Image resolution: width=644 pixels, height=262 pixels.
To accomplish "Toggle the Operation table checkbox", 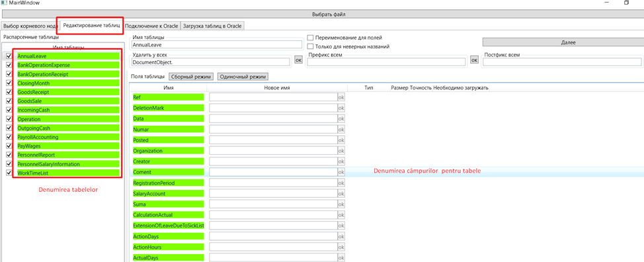I will 9,119.
